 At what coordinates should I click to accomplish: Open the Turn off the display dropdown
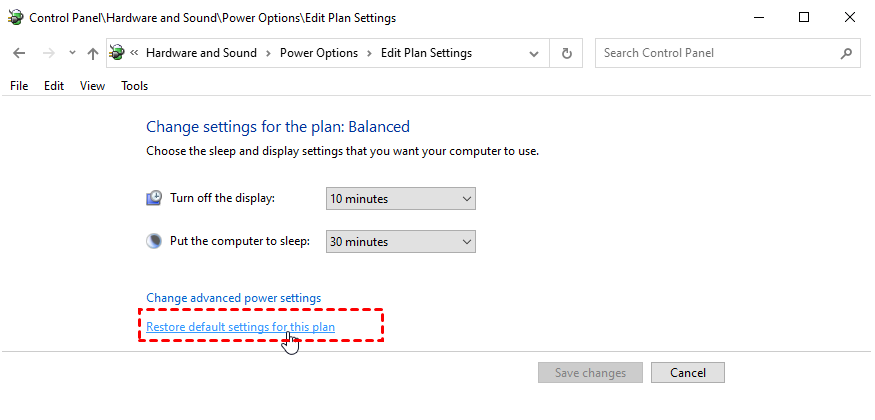401,199
